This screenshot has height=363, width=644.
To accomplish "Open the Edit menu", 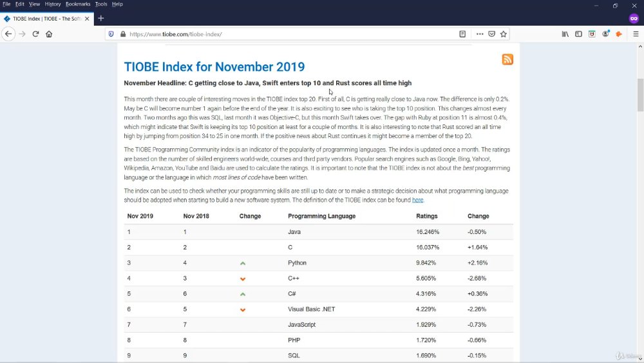I will [20, 4].
